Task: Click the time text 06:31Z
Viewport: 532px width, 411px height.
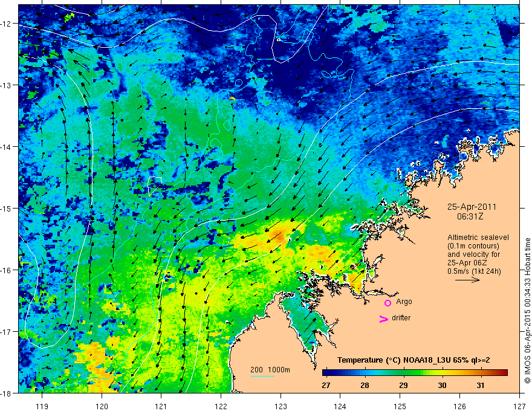Action: 470,216
